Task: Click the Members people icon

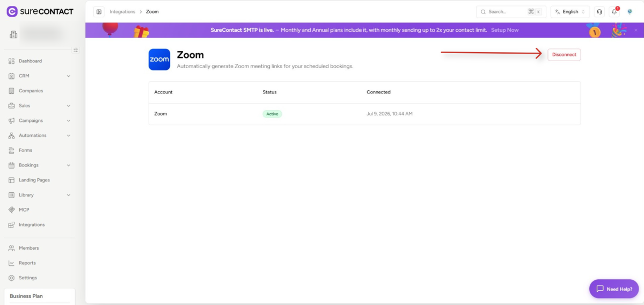Action: click(x=11, y=248)
